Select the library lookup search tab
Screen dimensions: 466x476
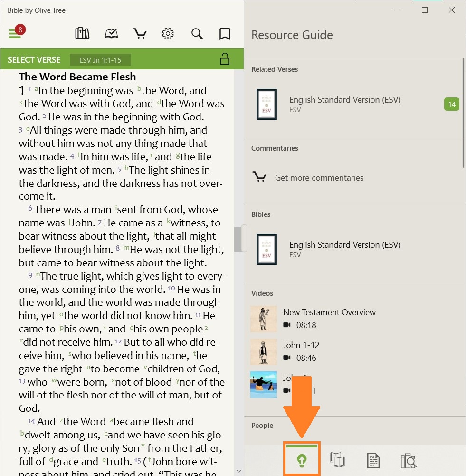(x=409, y=460)
